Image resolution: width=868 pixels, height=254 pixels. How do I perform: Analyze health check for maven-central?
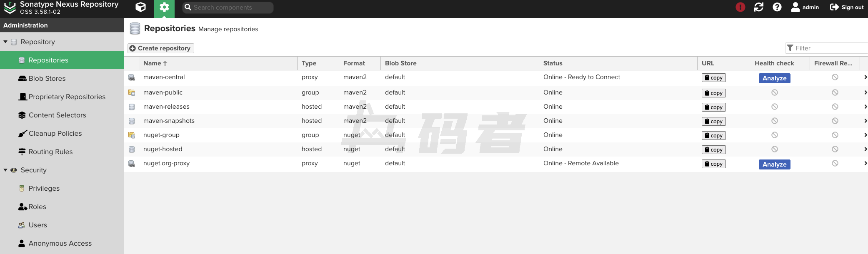click(x=774, y=78)
